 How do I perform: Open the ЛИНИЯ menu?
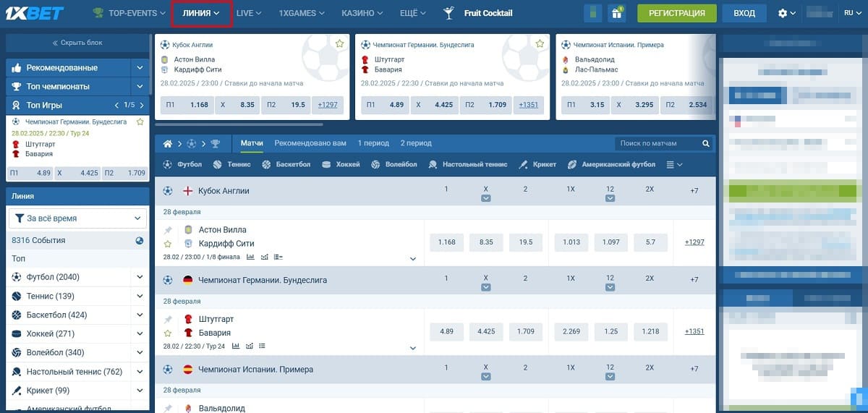pos(202,13)
